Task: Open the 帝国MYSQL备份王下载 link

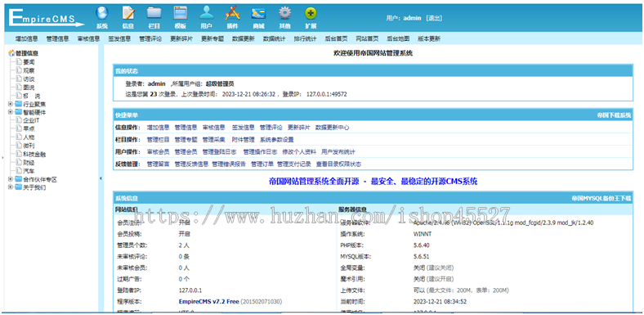Action: point(602,198)
